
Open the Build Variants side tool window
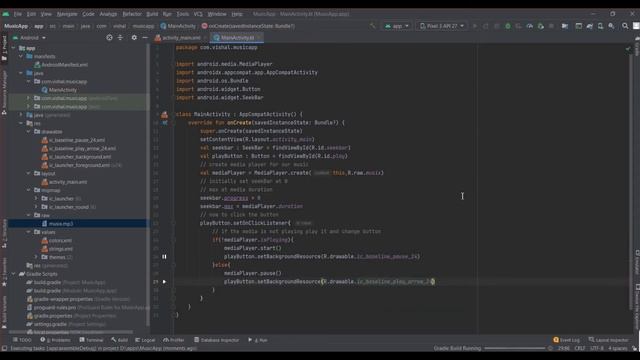click(4, 312)
